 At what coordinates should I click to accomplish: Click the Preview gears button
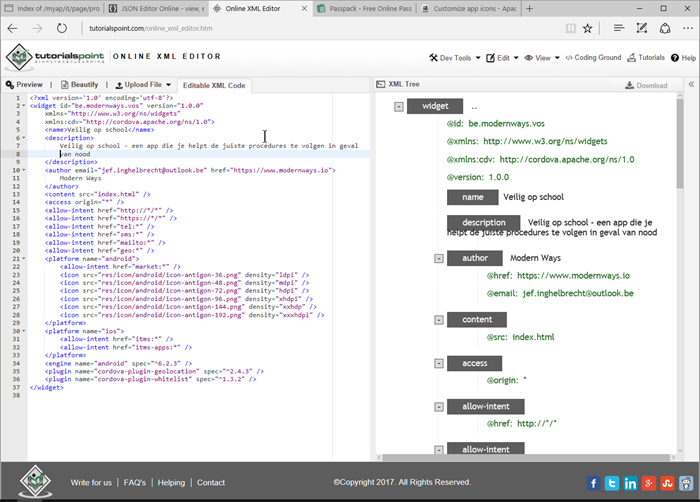24,84
